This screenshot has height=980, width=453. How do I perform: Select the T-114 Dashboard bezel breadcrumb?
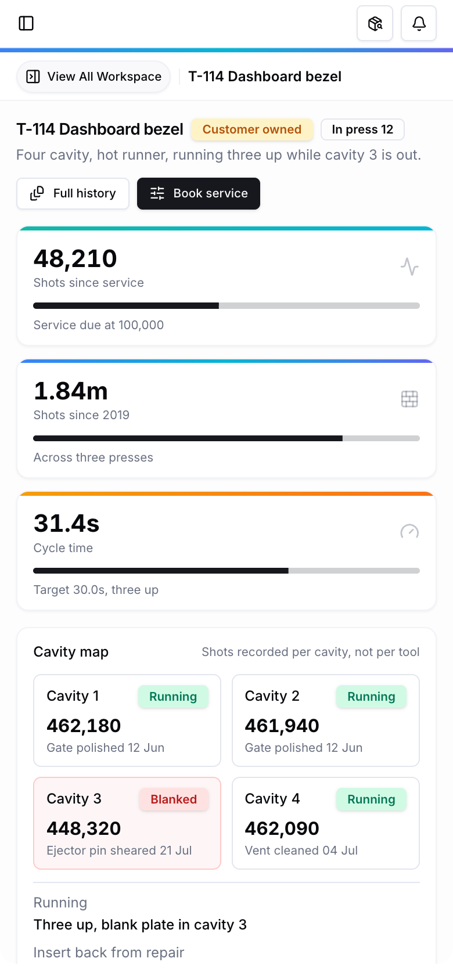(x=265, y=77)
